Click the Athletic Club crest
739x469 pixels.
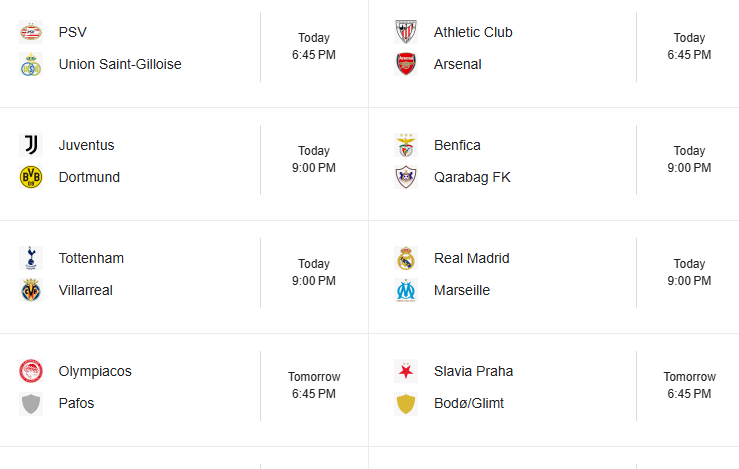[x=406, y=32]
